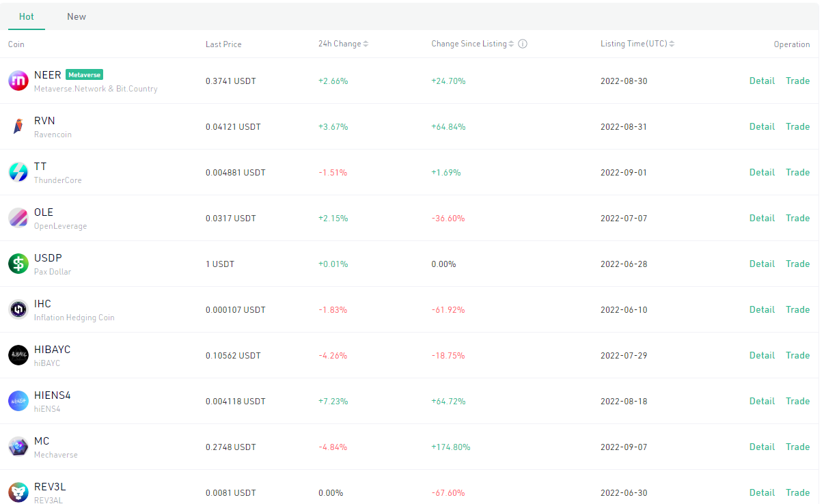Viewport: 839px width, 504px height.
Task: Click the Operation column header
Action: pyautogui.click(x=792, y=44)
